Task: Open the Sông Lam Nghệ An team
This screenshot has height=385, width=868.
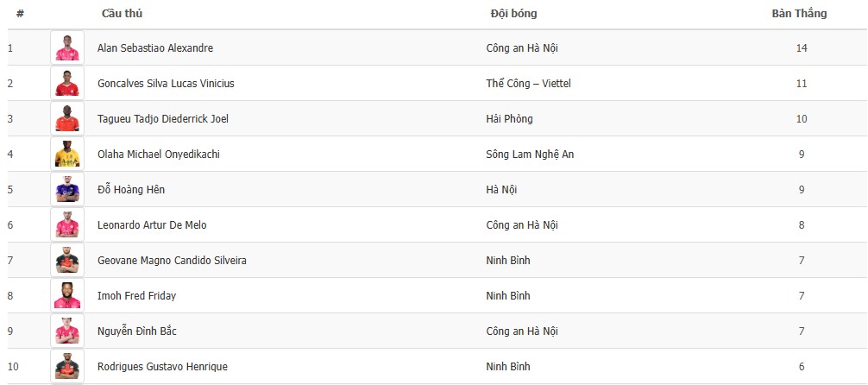Action: pyautogui.click(x=530, y=155)
